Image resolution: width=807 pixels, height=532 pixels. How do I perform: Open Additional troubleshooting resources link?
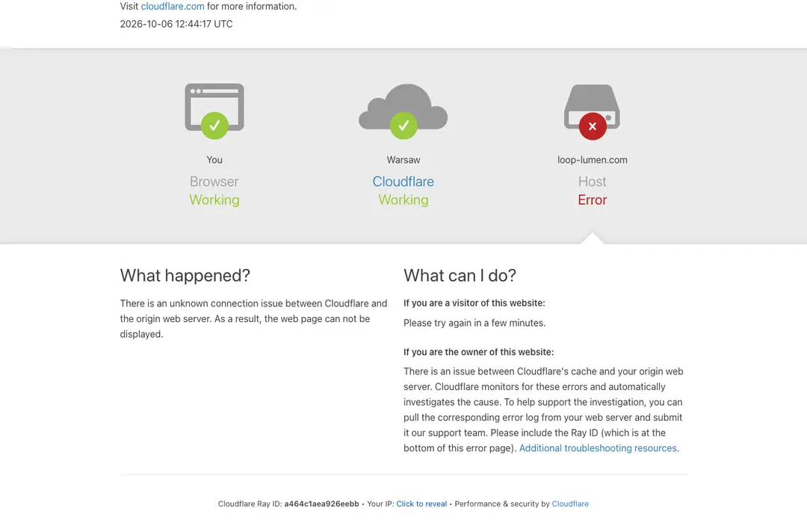tap(598, 448)
